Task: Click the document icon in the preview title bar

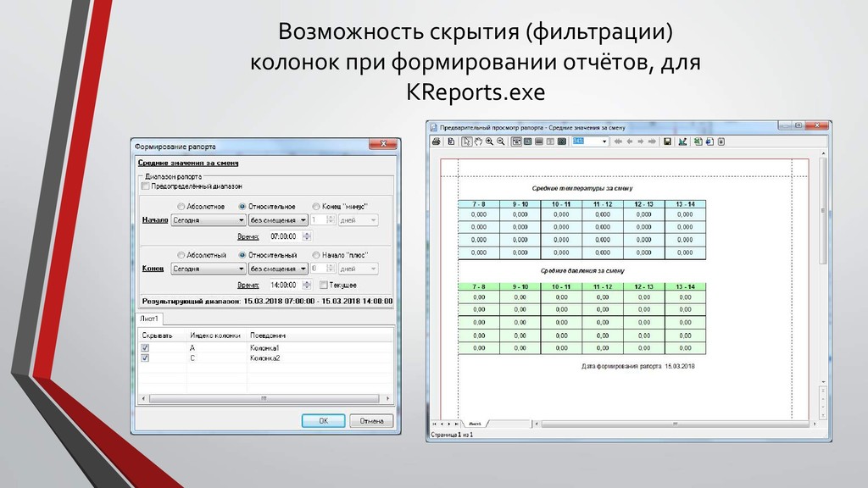Action: pos(434,127)
